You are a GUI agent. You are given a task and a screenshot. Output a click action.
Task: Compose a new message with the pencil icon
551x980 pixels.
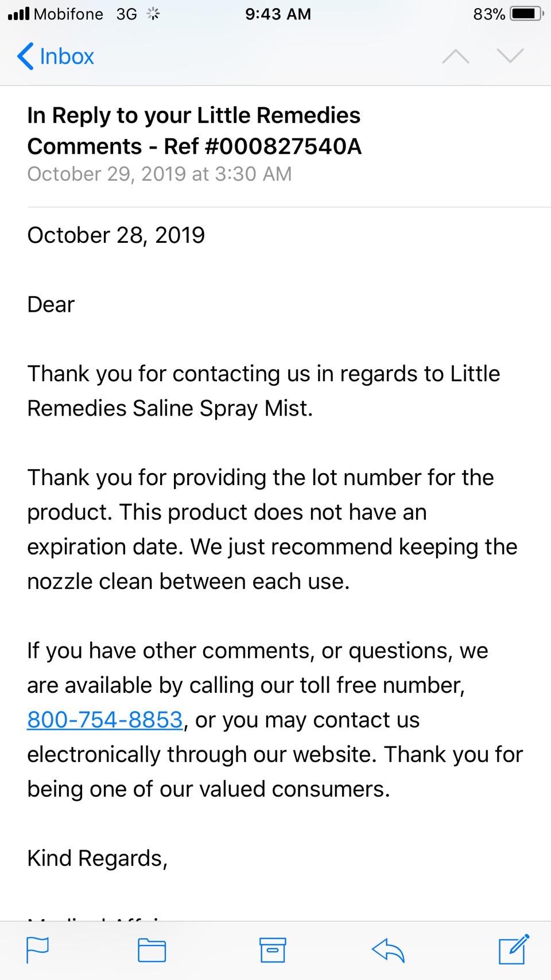coord(514,950)
